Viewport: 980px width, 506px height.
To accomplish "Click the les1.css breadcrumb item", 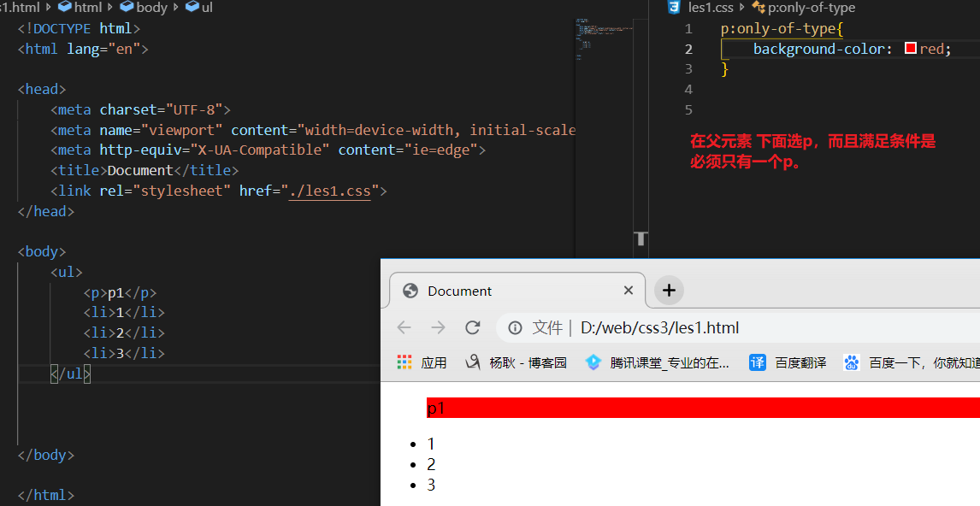I will tap(701, 8).
